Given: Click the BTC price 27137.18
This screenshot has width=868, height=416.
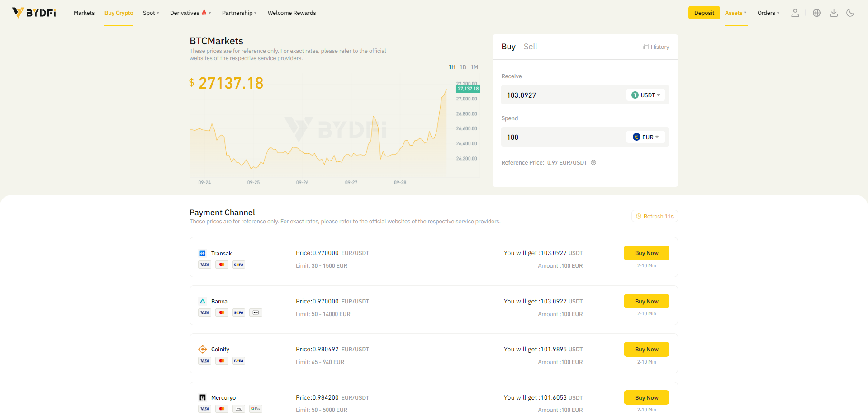Looking at the screenshot, I should [x=226, y=83].
